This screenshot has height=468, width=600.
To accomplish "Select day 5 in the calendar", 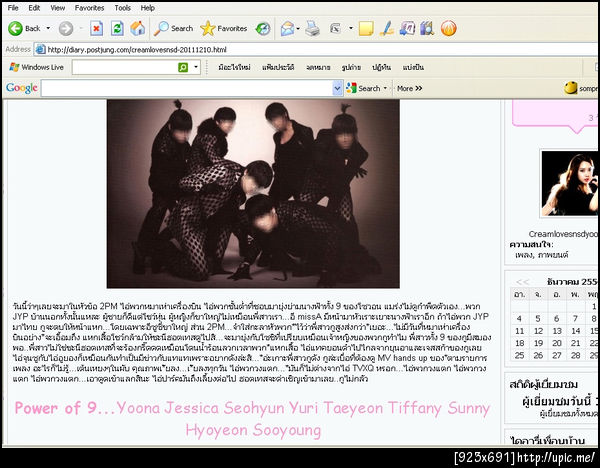I will point(538,318).
